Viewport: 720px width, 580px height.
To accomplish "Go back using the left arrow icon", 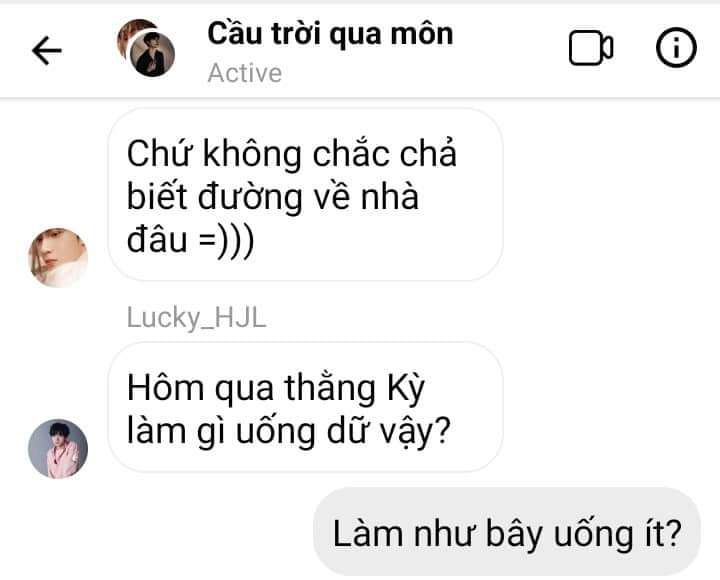I will click(x=47, y=51).
